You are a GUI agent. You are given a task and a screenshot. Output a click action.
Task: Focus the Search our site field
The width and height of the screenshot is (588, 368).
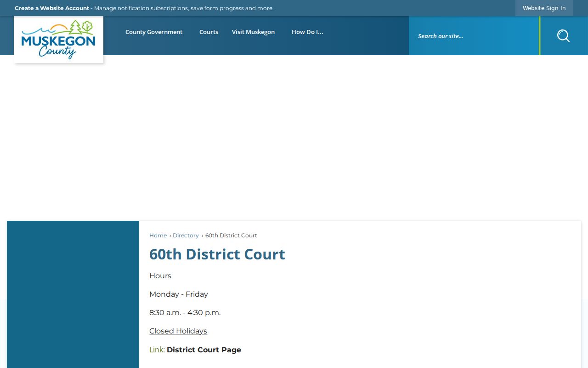(474, 36)
